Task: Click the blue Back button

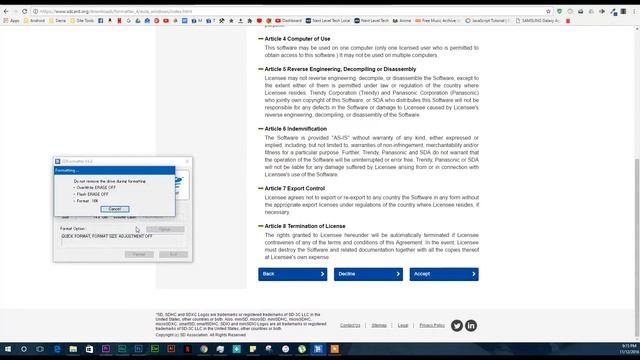Action: click(x=293, y=274)
